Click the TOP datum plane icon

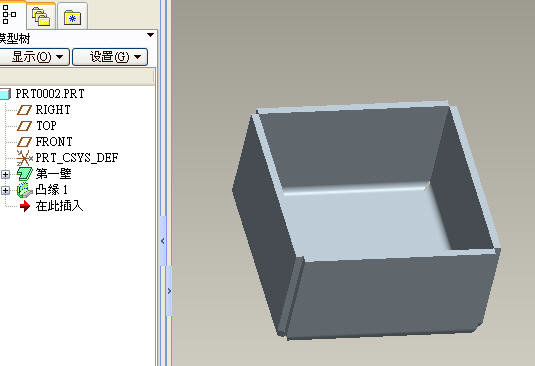point(24,126)
